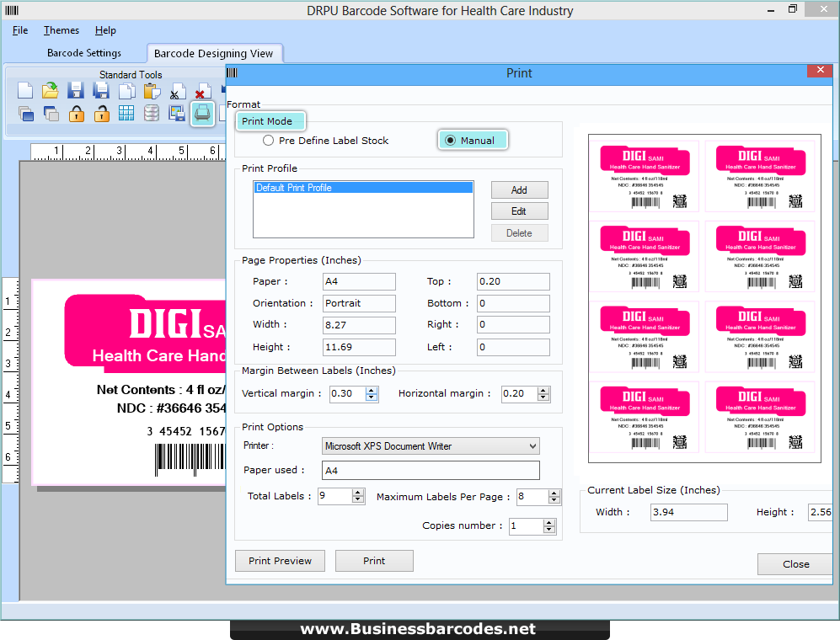Image resolution: width=840 pixels, height=640 pixels.
Task: Select Pre Define Label Stock radio button
Action: (268, 141)
